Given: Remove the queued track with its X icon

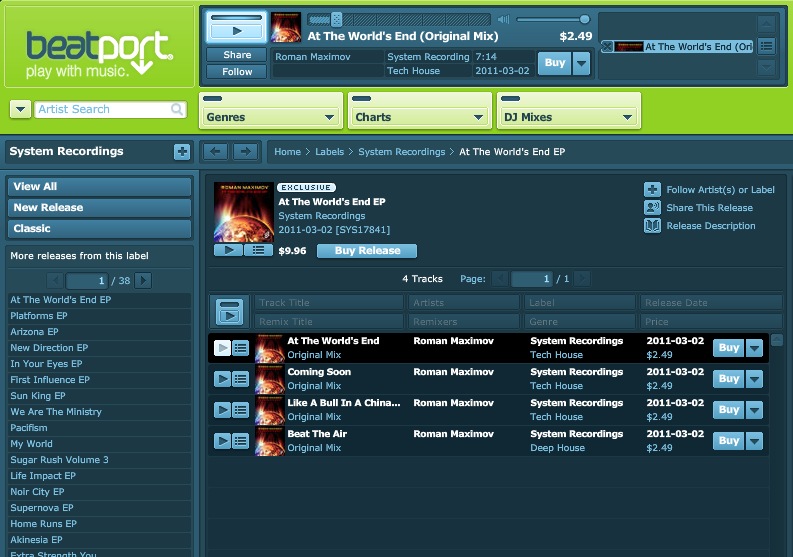Looking at the screenshot, I should tap(606, 47).
